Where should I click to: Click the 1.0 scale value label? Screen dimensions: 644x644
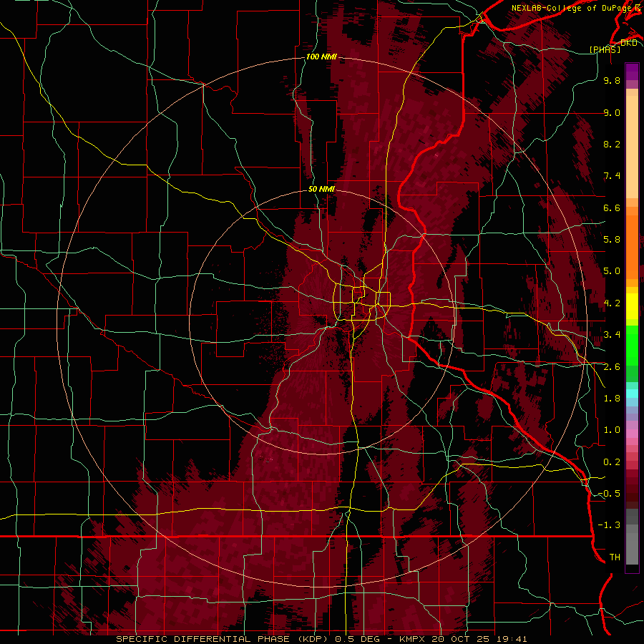[x=612, y=430]
